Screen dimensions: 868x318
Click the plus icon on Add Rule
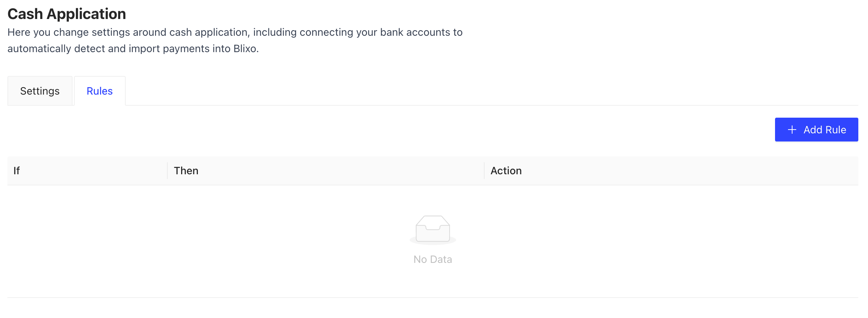point(792,130)
